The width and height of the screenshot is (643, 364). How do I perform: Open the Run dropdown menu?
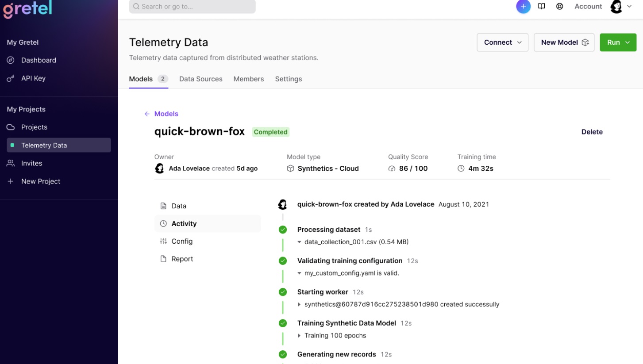point(618,42)
